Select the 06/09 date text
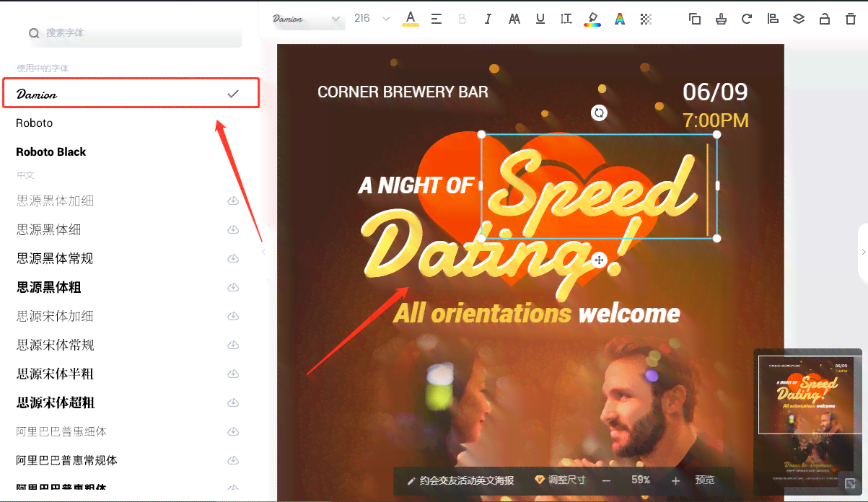The image size is (868, 502). [x=715, y=92]
